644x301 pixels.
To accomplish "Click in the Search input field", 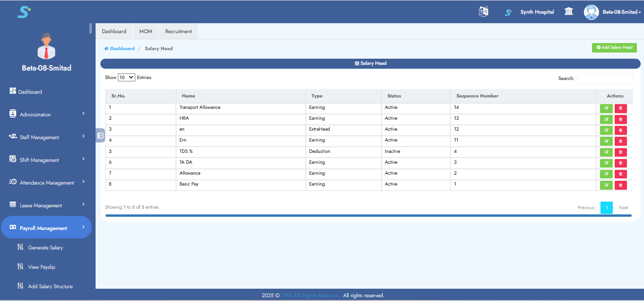I will [604, 79].
